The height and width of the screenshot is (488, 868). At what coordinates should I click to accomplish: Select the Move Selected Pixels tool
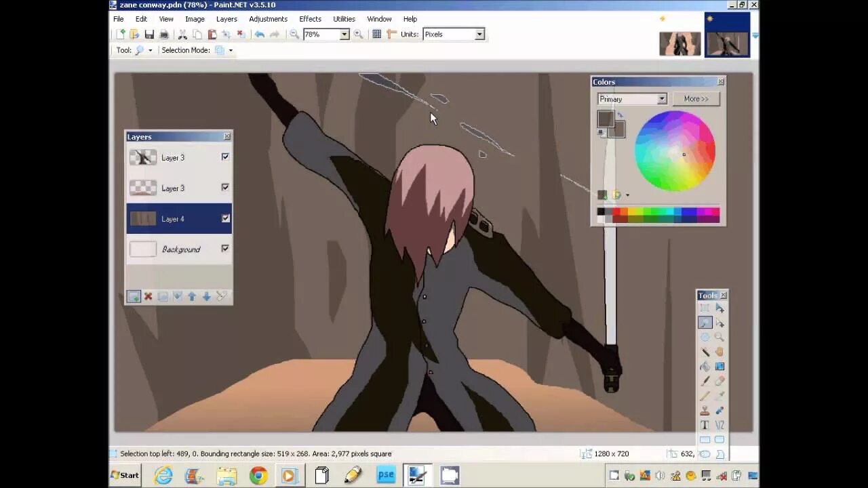pyautogui.click(x=719, y=308)
